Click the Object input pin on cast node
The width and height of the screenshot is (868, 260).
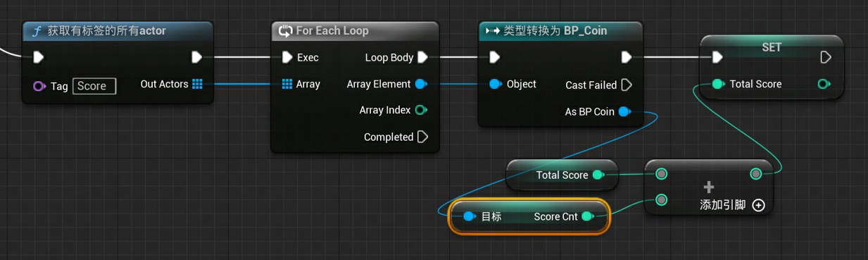495,84
